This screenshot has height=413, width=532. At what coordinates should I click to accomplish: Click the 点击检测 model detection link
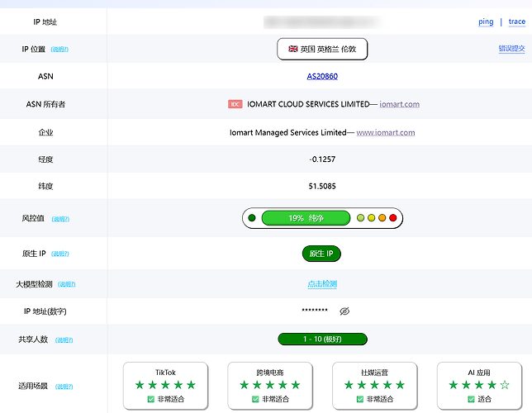pyautogui.click(x=322, y=284)
